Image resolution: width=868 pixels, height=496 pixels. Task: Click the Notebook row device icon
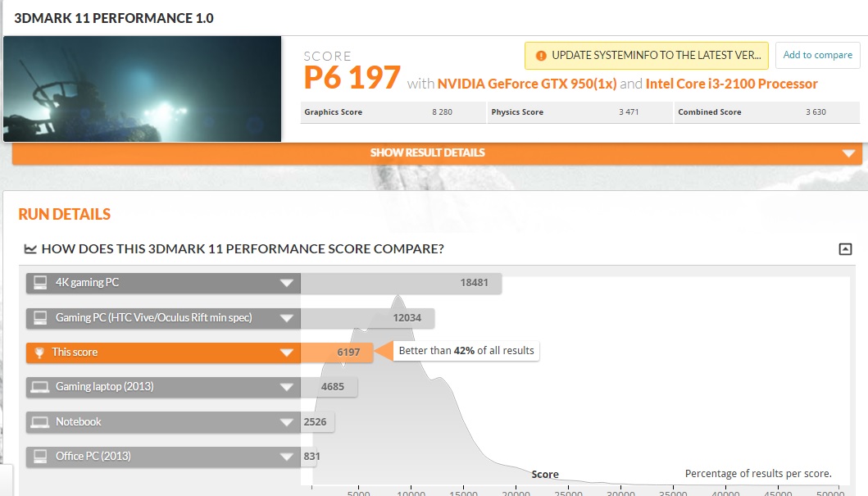[39, 421]
